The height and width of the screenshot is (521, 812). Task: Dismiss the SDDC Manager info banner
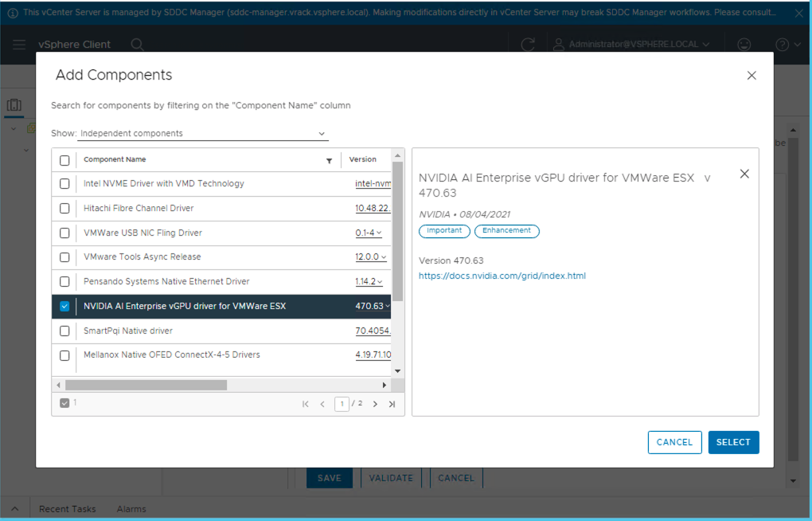tap(799, 14)
